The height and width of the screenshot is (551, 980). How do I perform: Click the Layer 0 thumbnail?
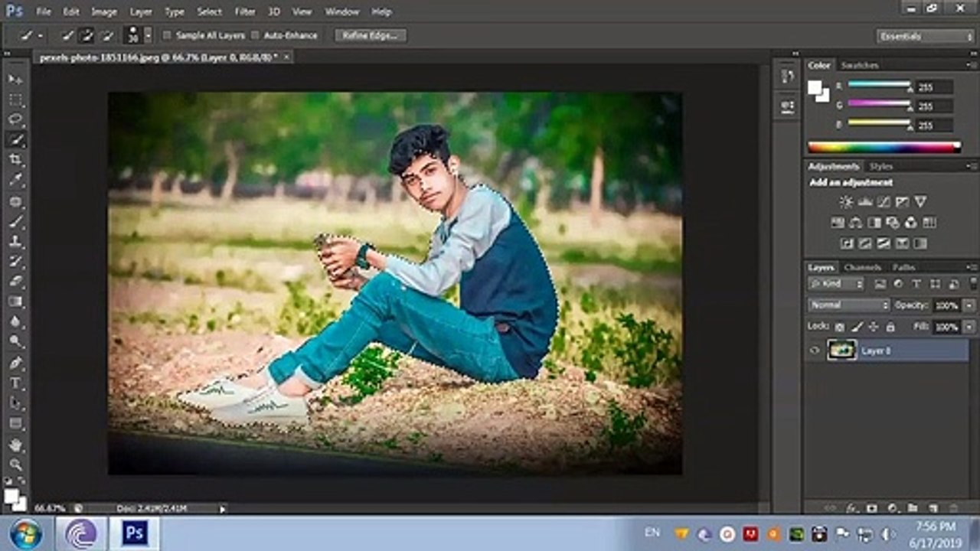click(x=841, y=350)
